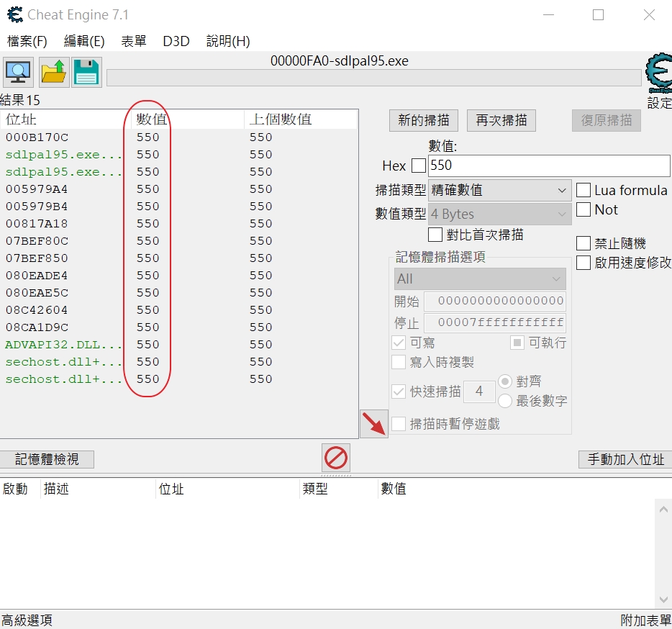The height and width of the screenshot is (629, 672).
Task: Click 高級選項 in the status bar
Action: click(x=27, y=620)
